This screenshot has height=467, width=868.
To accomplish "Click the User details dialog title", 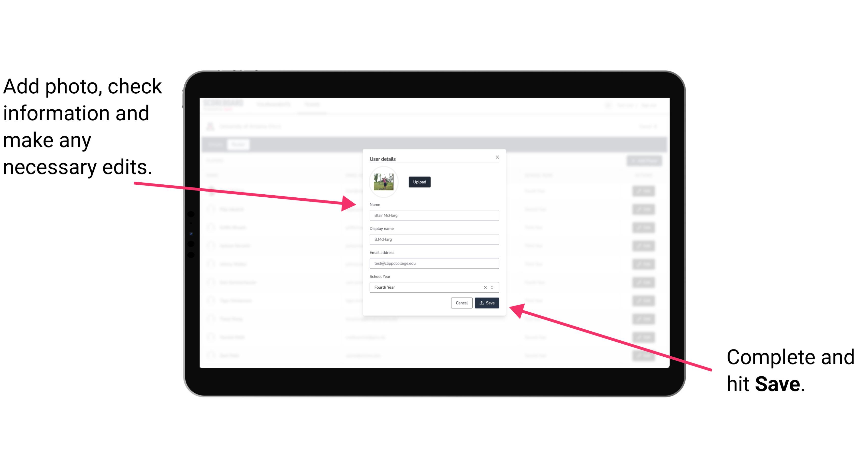I will pyautogui.click(x=383, y=158).
